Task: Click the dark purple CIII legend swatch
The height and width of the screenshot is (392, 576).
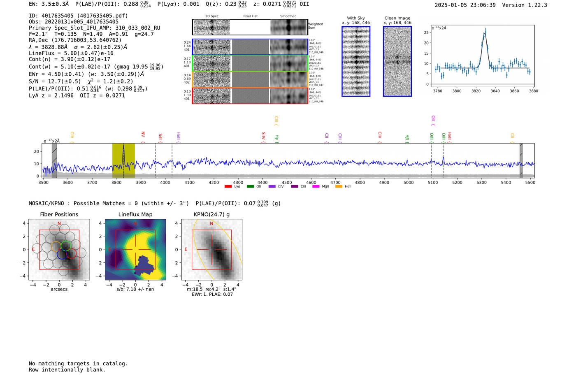Action: (295, 186)
